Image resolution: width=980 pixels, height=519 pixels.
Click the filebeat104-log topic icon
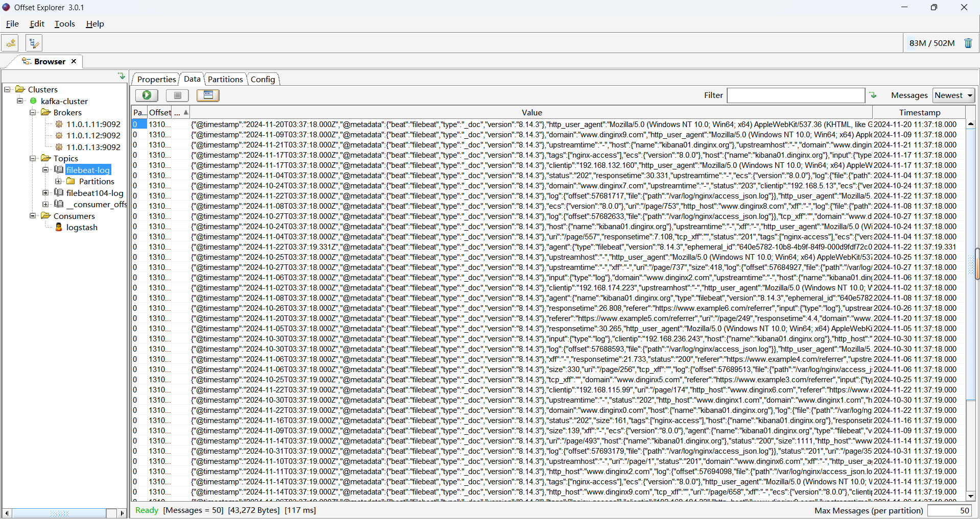click(x=59, y=193)
